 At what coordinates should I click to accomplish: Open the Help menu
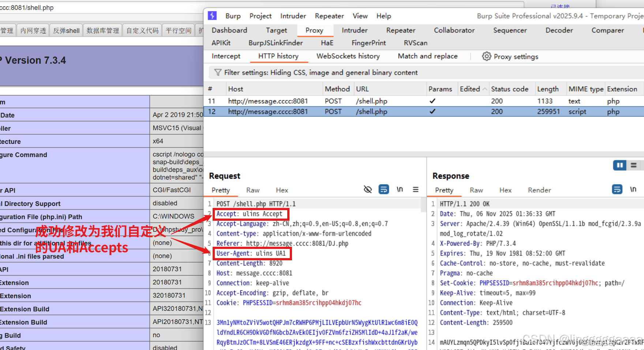pos(383,16)
